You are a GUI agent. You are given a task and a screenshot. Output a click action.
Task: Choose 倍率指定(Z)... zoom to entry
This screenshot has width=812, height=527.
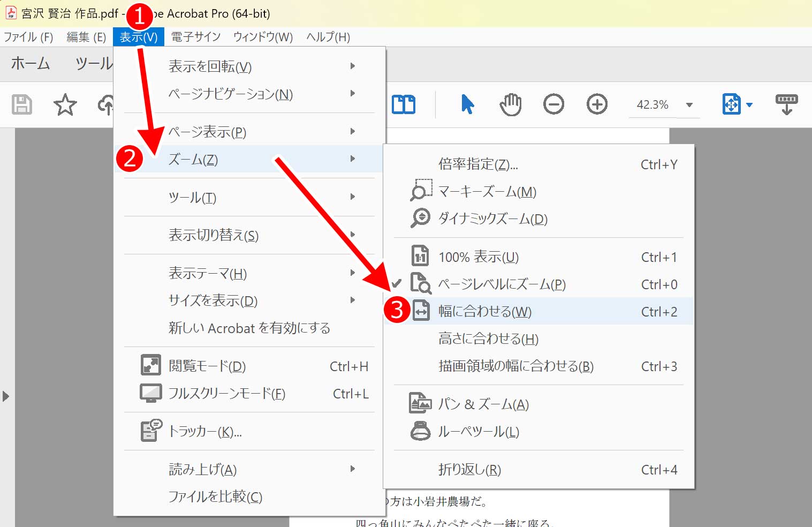(x=538, y=164)
